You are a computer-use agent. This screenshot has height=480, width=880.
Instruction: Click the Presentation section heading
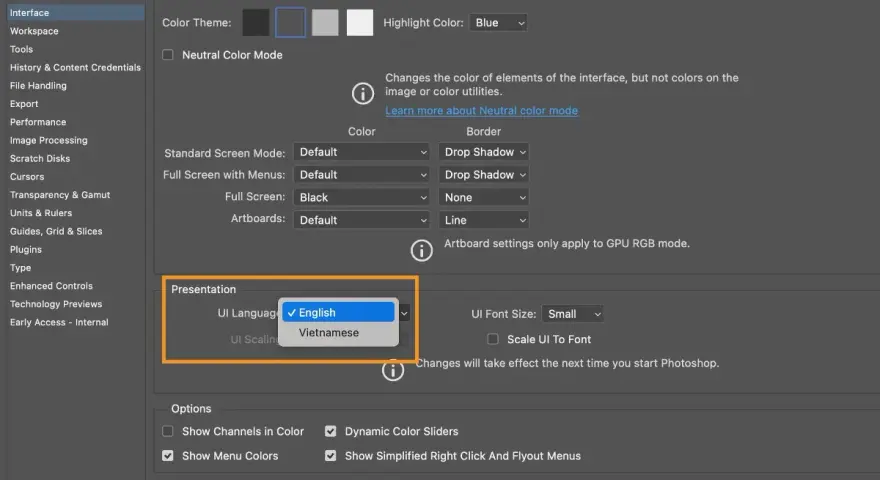tap(203, 289)
